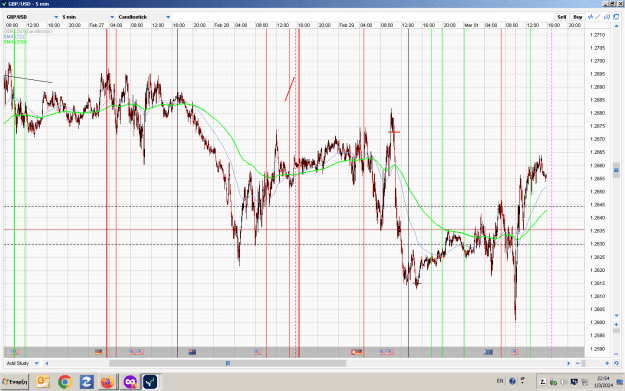Click the US flag event at far left
Image resolution: width=625 pixels, height=391 pixels.
[x=15, y=352]
